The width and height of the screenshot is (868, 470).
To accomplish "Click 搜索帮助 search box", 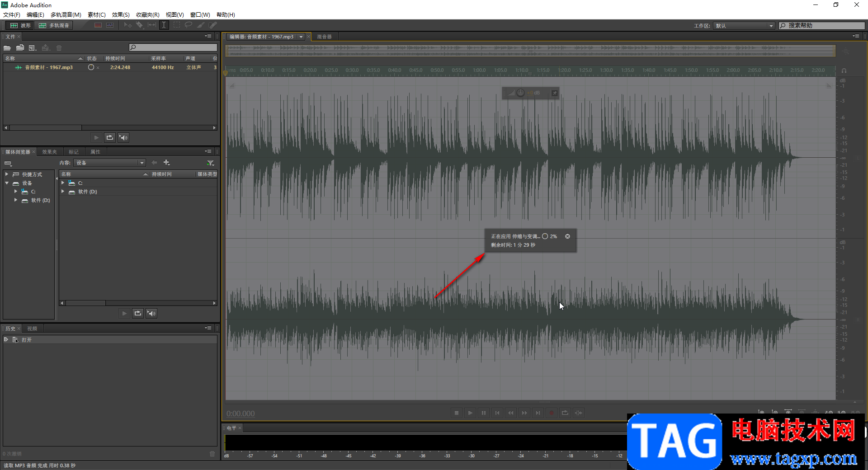I will click(x=822, y=26).
